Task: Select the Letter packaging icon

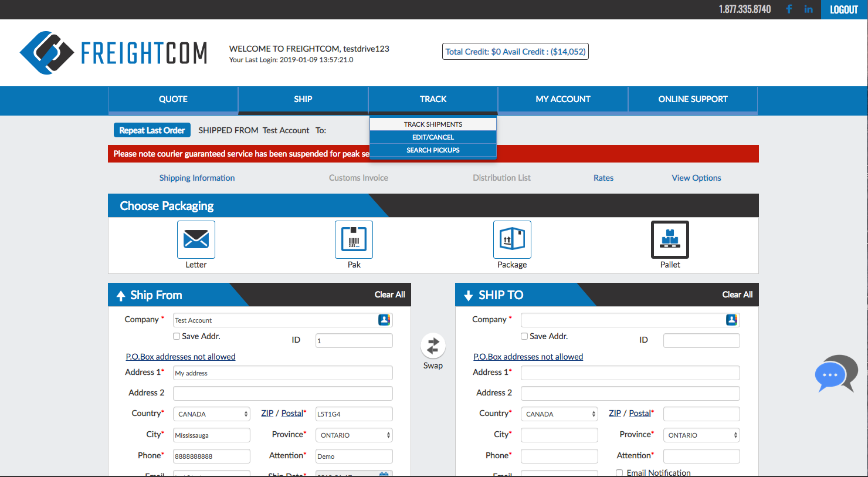Action: coord(196,239)
